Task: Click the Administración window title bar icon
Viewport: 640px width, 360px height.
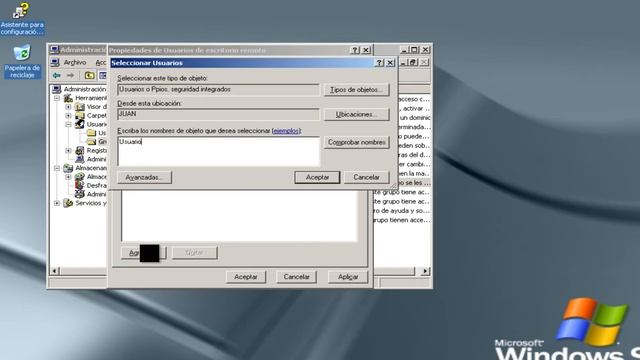Action: pos(54,50)
